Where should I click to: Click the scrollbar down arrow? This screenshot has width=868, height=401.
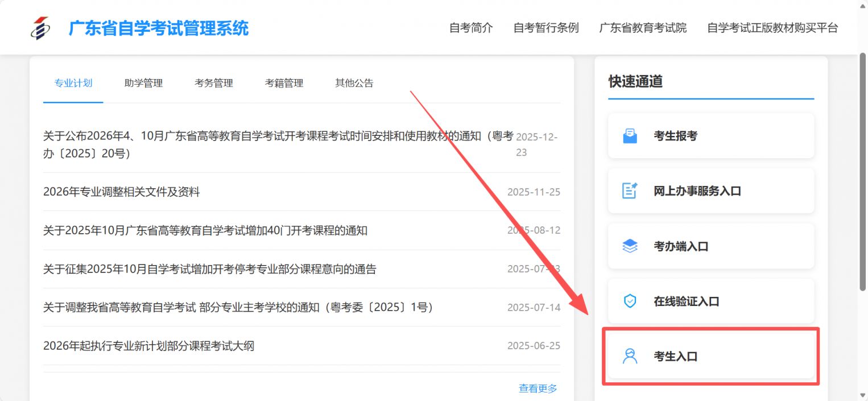click(x=862, y=395)
